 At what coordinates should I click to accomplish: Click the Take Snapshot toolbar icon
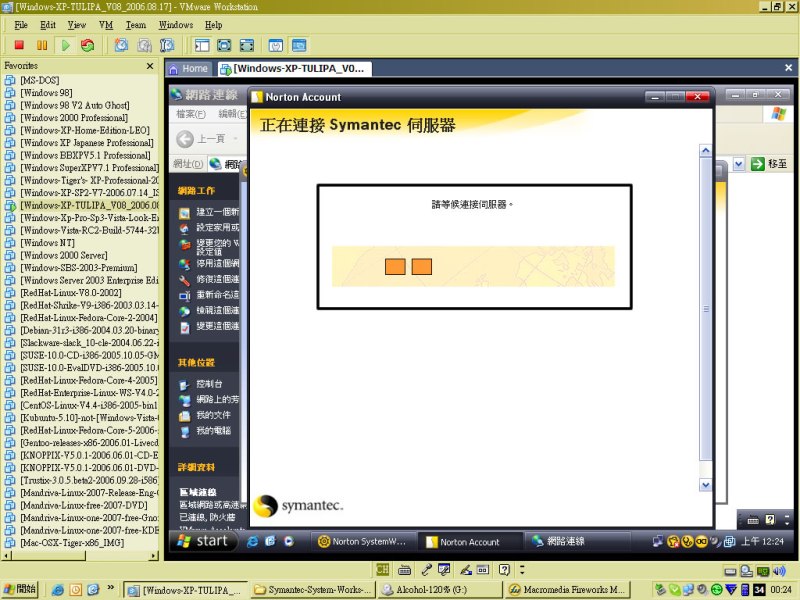pos(121,45)
